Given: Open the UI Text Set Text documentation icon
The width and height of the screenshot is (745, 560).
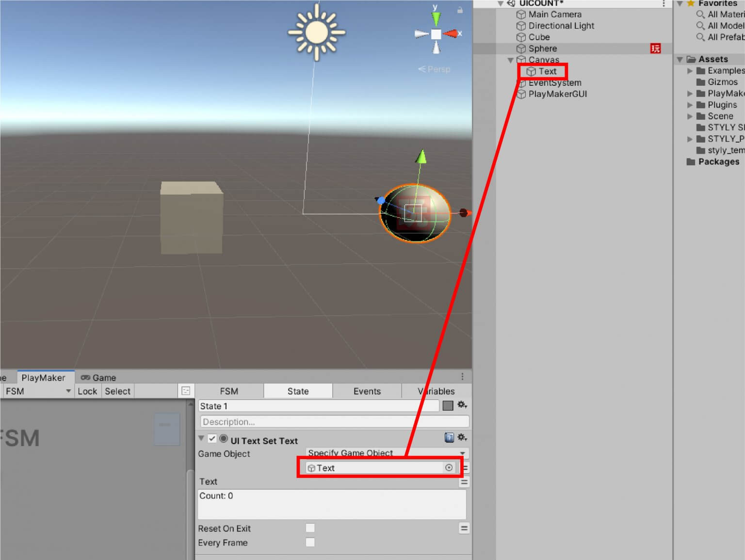Looking at the screenshot, I should click(449, 438).
